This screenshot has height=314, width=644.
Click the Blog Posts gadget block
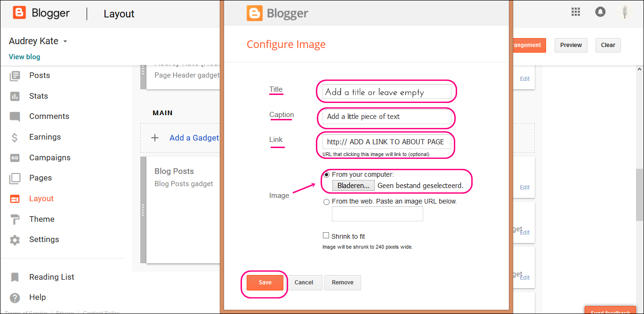184,210
